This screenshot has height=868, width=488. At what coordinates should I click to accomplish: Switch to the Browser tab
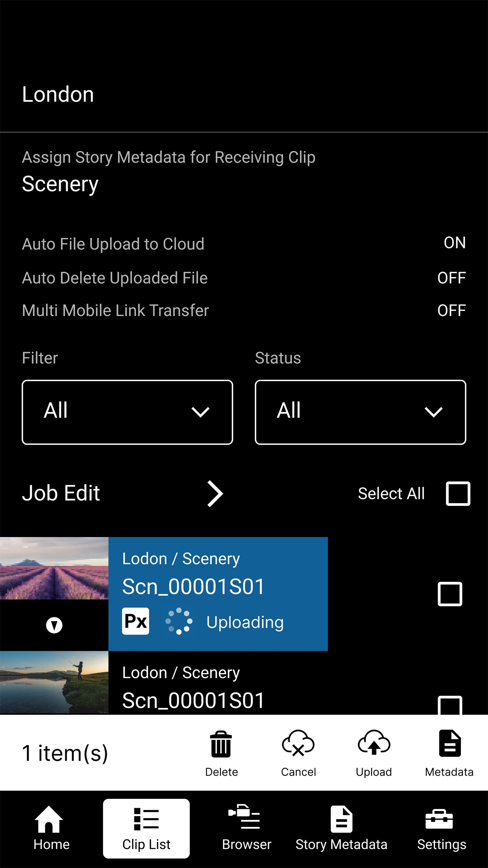point(246,828)
